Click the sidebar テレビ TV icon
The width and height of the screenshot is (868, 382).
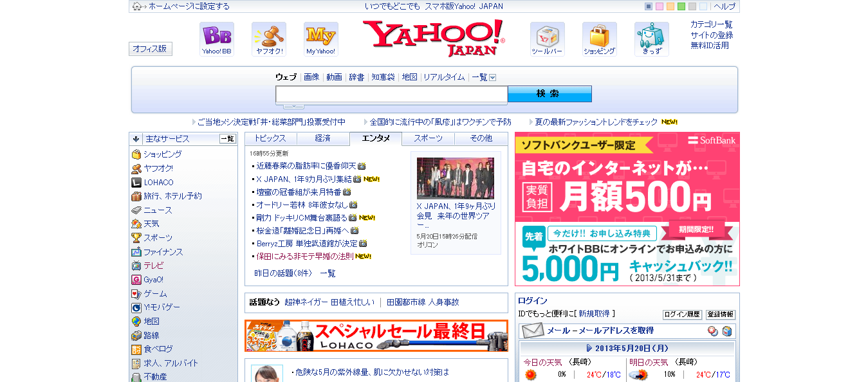136,266
